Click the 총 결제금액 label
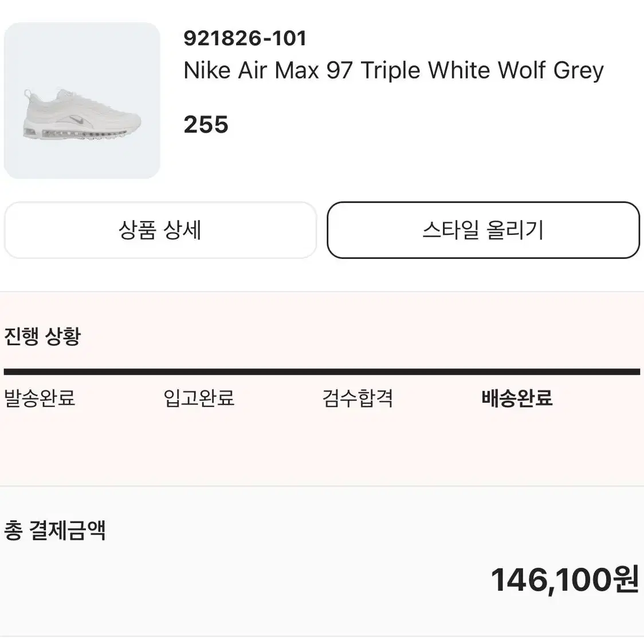The width and height of the screenshot is (644, 644). click(x=54, y=530)
